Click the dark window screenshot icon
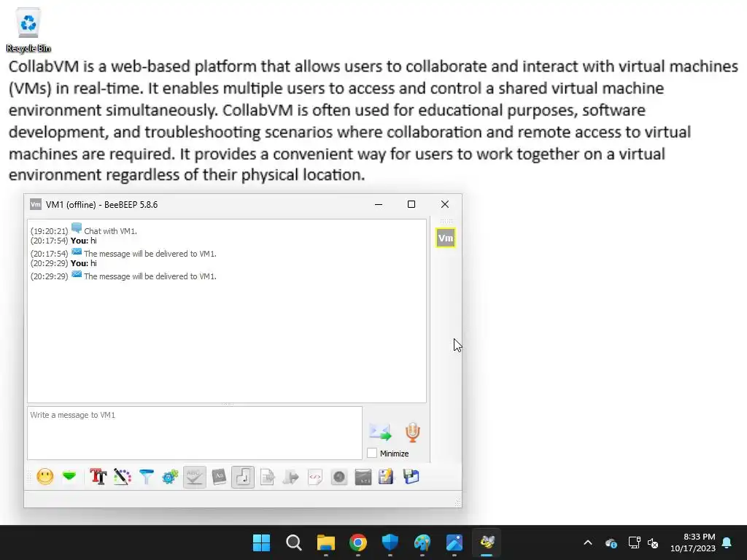747x560 pixels. click(x=363, y=477)
